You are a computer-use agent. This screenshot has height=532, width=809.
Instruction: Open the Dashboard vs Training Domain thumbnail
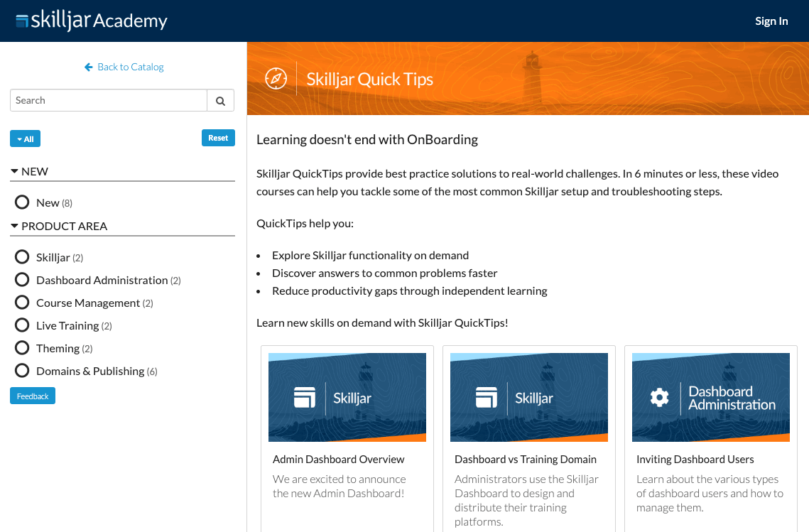[529, 397]
